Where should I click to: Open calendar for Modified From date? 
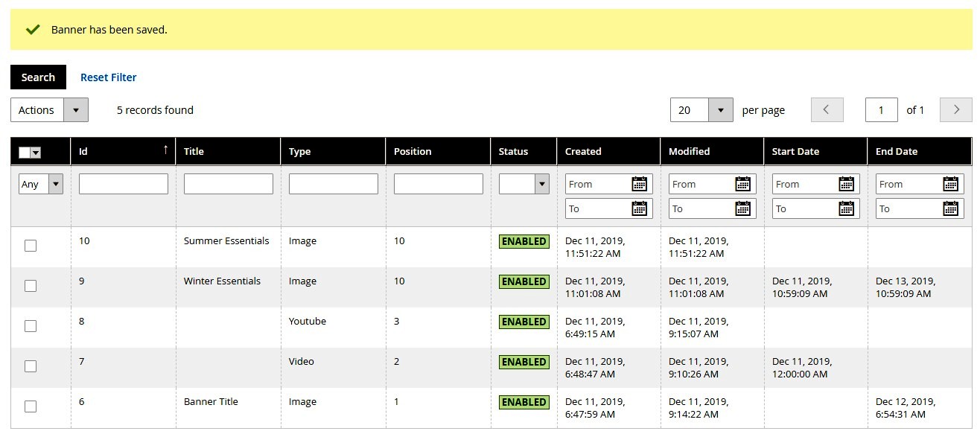[x=742, y=184]
